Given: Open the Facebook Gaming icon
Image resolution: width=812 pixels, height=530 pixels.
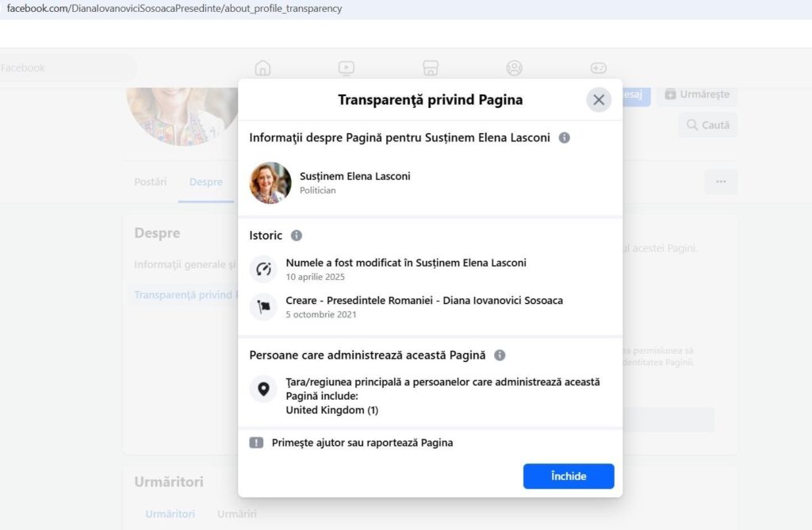Looking at the screenshot, I should pos(598,68).
